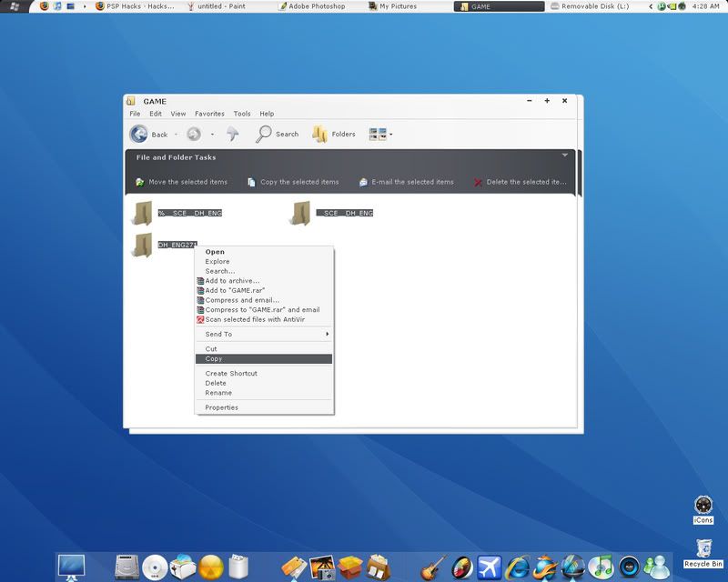The height and width of the screenshot is (582, 728).
Task: Click the yellow sphere dock icon
Action: pos(211,567)
